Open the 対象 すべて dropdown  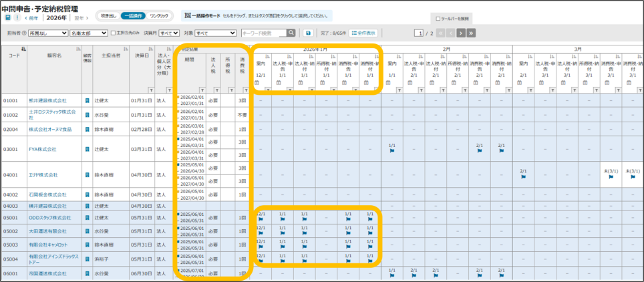pyautogui.click(x=215, y=33)
